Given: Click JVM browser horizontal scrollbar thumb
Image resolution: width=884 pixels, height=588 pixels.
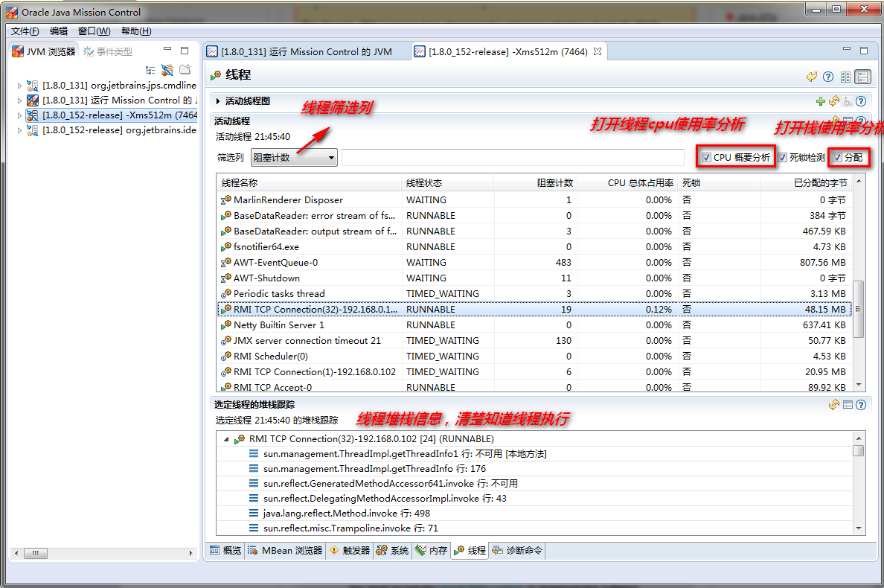Looking at the screenshot, I should tap(35, 554).
